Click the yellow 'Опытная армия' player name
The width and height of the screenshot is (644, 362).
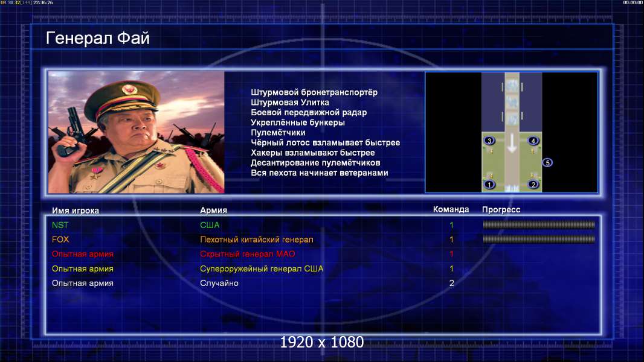pyautogui.click(x=83, y=268)
